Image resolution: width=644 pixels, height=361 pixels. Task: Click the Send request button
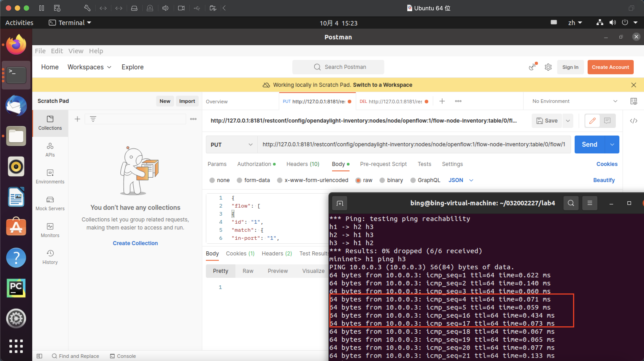coord(589,145)
